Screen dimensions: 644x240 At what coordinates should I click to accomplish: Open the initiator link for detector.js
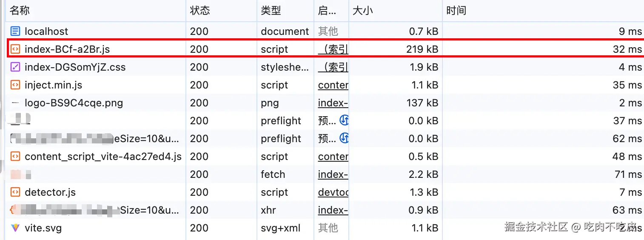tap(333, 192)
